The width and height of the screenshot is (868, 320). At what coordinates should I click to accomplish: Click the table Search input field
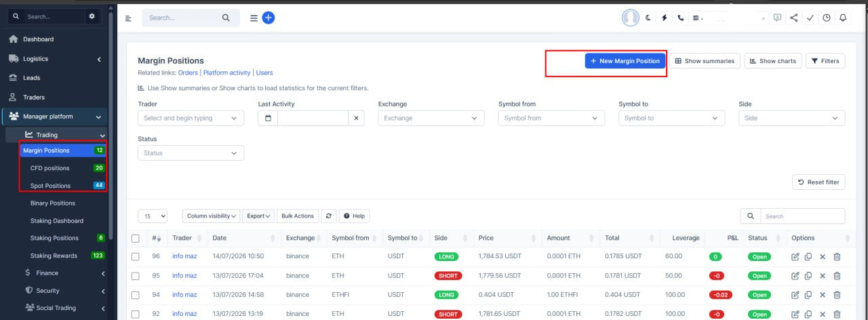pos(802,216)
